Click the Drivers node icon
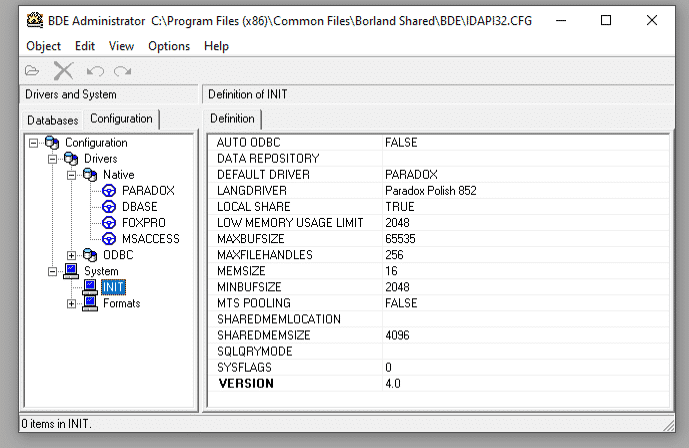The height and width of the screenshot is (448, 689). 71,159
